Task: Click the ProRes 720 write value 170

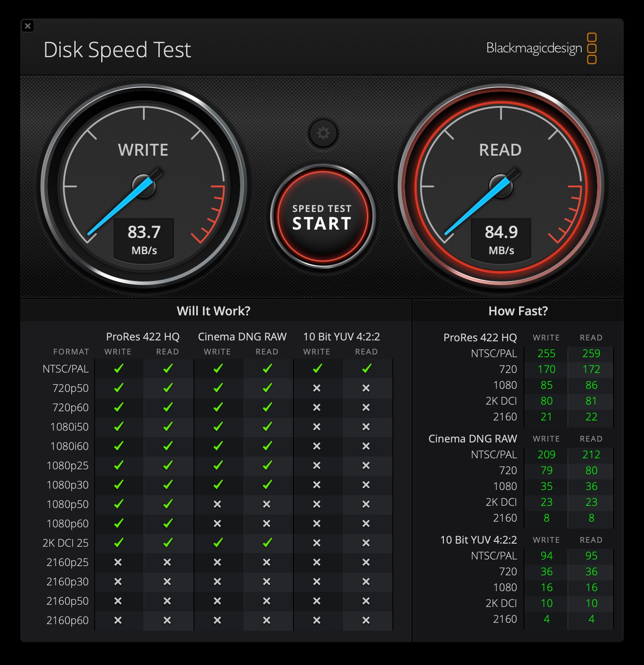Action: [x=546, y=369]
